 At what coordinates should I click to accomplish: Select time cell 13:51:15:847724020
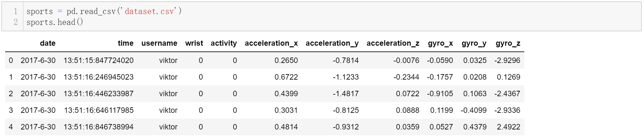pos(99,60)
